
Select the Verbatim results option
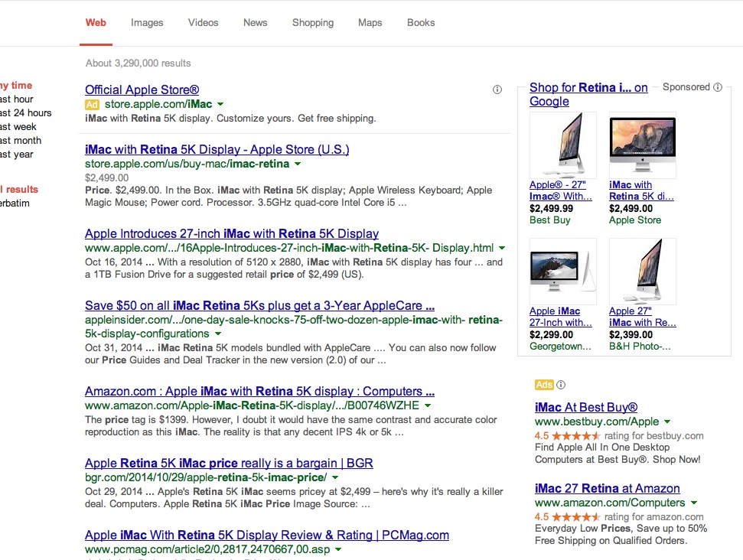pyautogui.click(x=15, y=203)
